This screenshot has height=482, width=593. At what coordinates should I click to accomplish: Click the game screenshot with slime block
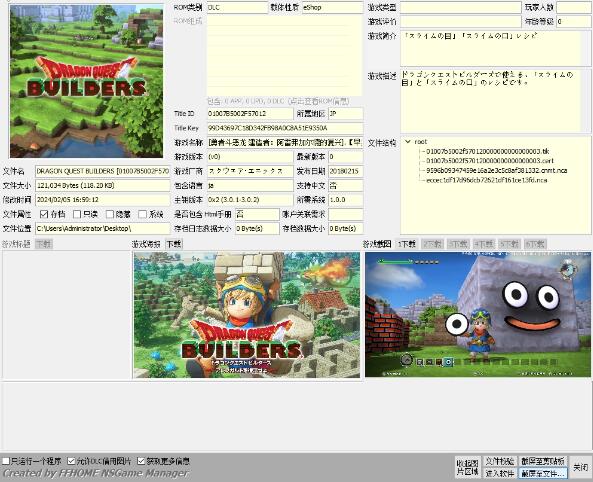coord(478,315)
